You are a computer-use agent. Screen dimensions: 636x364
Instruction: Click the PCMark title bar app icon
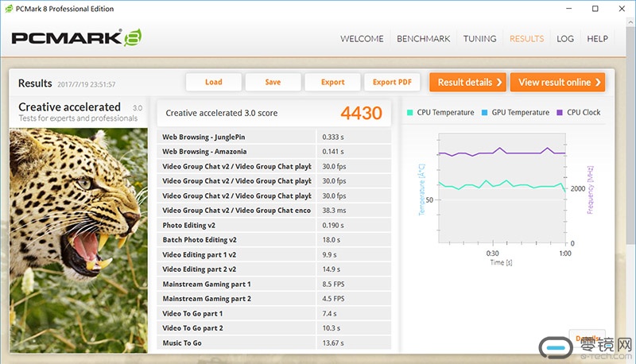9,9
